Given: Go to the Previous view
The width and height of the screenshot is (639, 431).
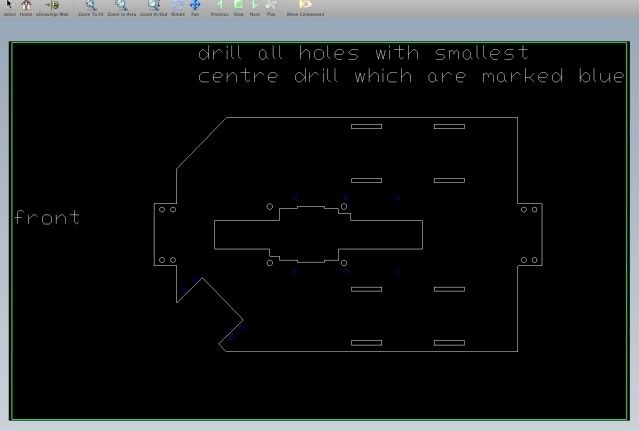Looking at the screenshot, I should tap(219, 6).
